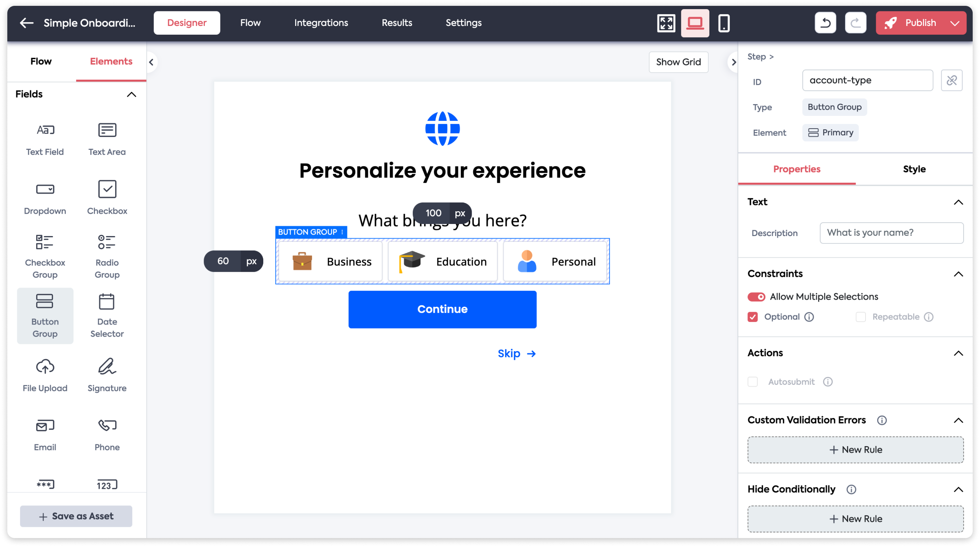The width and height of the screenshot is (980, 547).
Task: Add a New Rule for validation errors
Action: 855,449
